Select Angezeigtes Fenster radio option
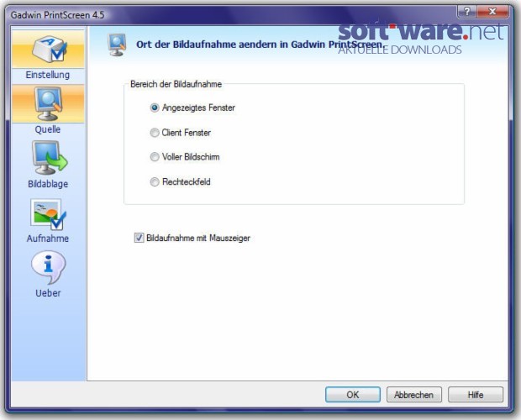Viewport: 521px width, 420px height. click(x=155, y=108)
